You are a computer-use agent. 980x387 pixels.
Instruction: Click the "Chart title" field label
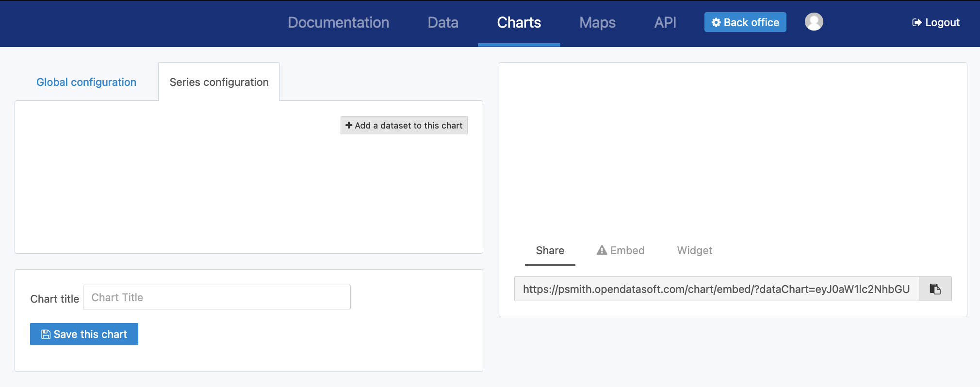pyautogui.click(x=54, y=299)
